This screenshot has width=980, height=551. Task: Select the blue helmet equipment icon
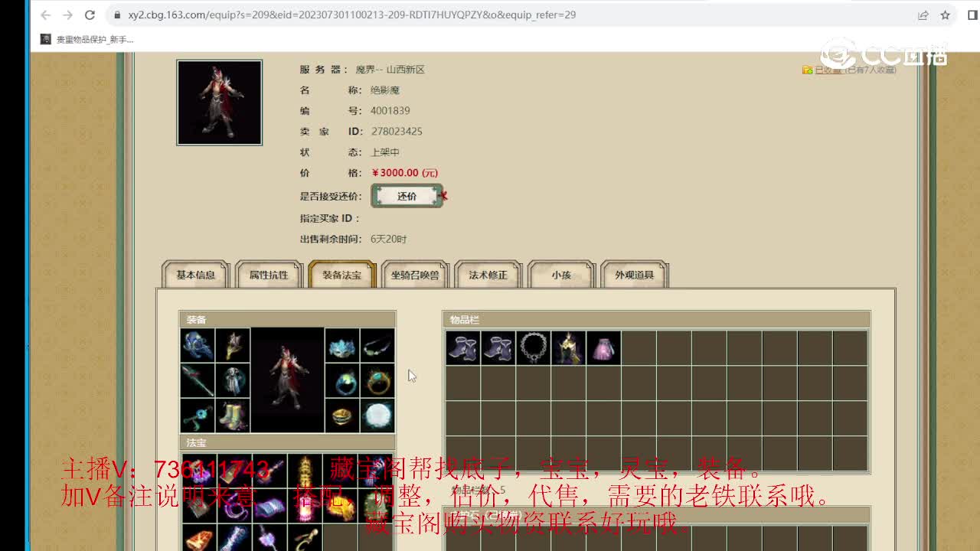(x=198, y=347)
